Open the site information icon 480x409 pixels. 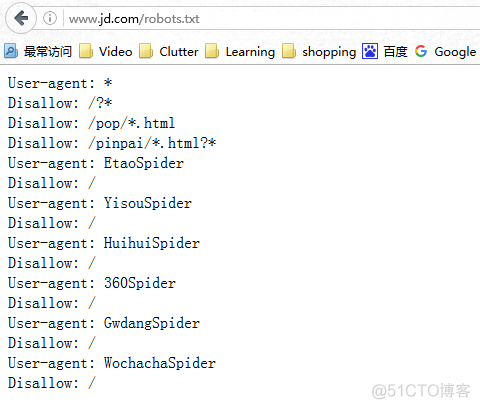[x=50, y=18]
